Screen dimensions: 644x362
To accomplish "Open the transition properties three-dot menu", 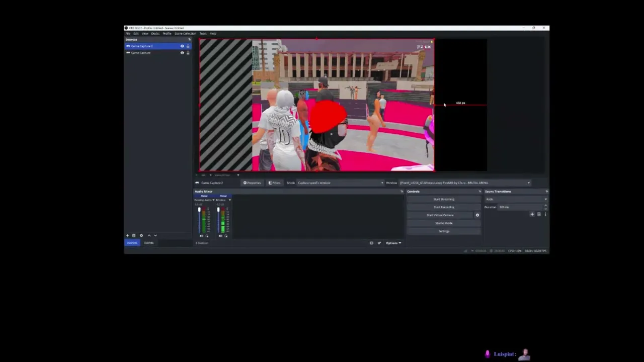I will pos(545,215).
